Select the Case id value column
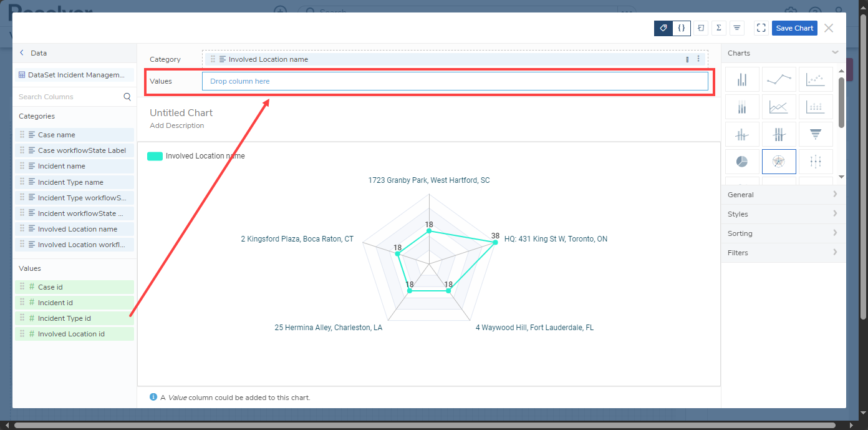This screenshot has width=868, height=430. (74, 287)
